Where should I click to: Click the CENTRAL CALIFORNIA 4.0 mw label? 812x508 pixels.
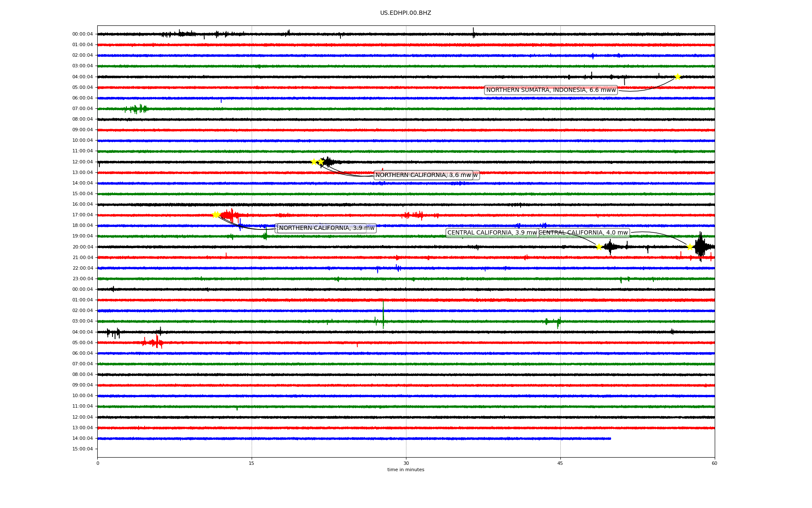click(x=584, y=232)
